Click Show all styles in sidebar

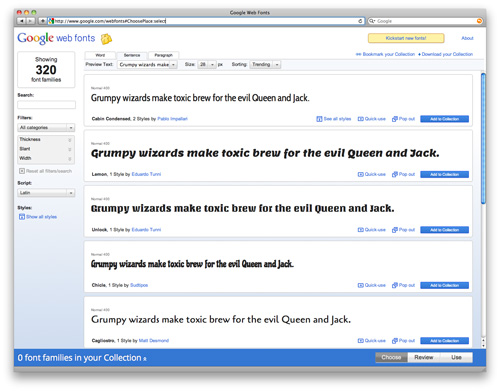(38, 217)
